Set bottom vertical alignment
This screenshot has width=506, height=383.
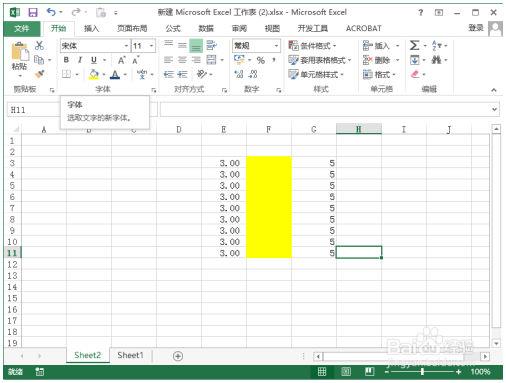[196, 46]
